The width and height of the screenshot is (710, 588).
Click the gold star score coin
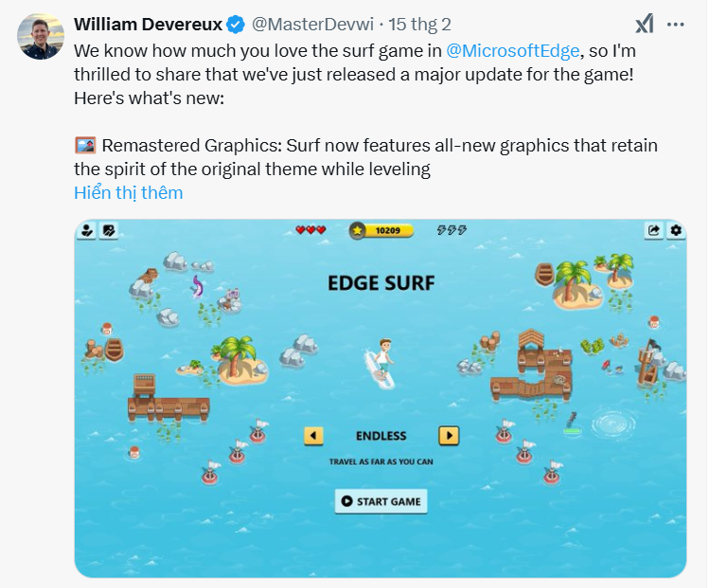(357, 230)
